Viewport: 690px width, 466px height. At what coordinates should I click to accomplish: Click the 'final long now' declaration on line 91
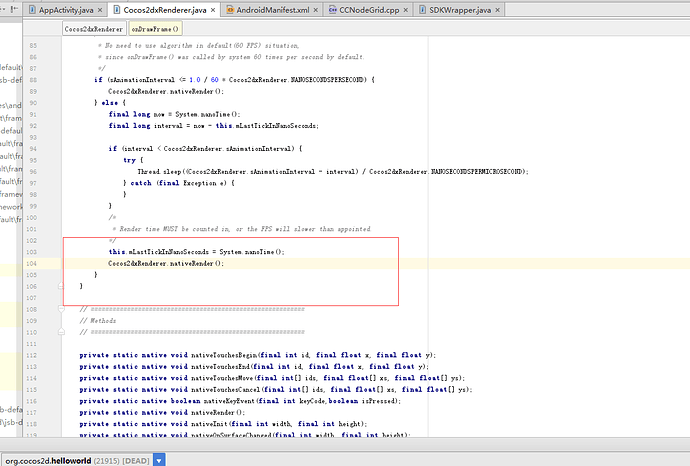coord(175,114)
